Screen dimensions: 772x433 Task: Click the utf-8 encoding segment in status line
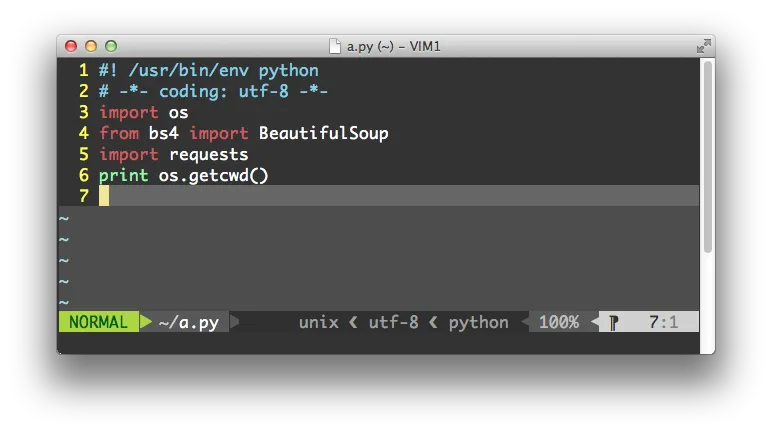coord(393,322)
